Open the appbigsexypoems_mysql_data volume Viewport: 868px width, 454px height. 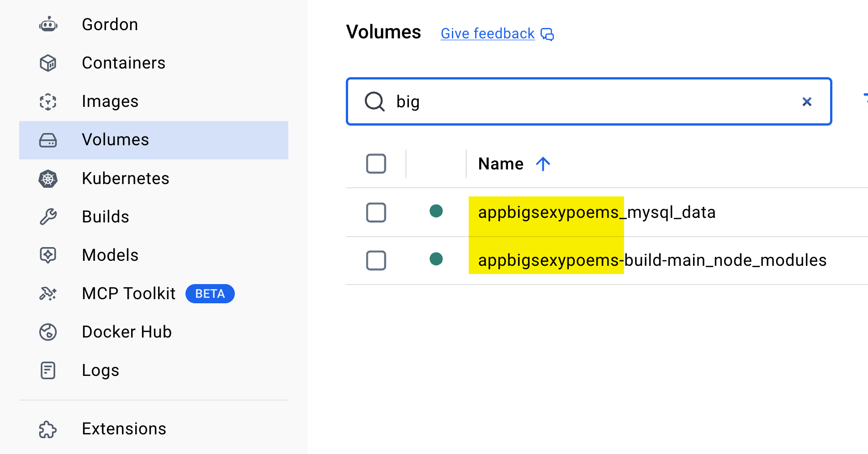[597, 212]
